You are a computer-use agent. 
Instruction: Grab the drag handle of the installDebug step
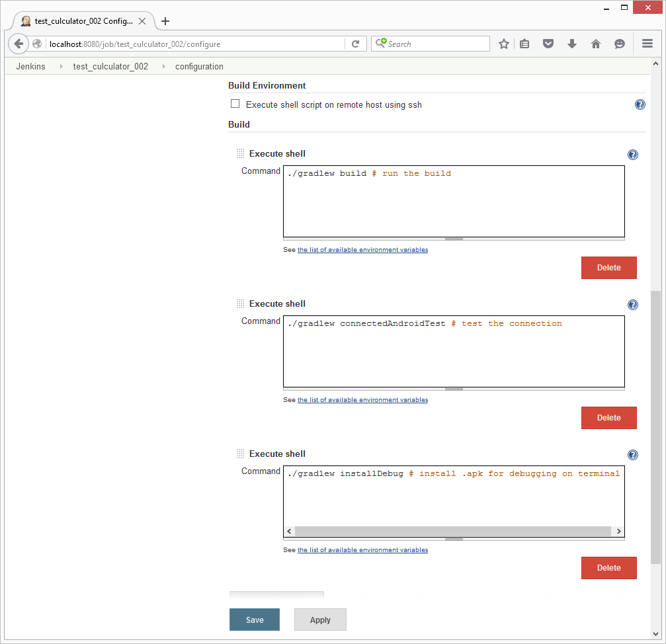tap(240, 454)
